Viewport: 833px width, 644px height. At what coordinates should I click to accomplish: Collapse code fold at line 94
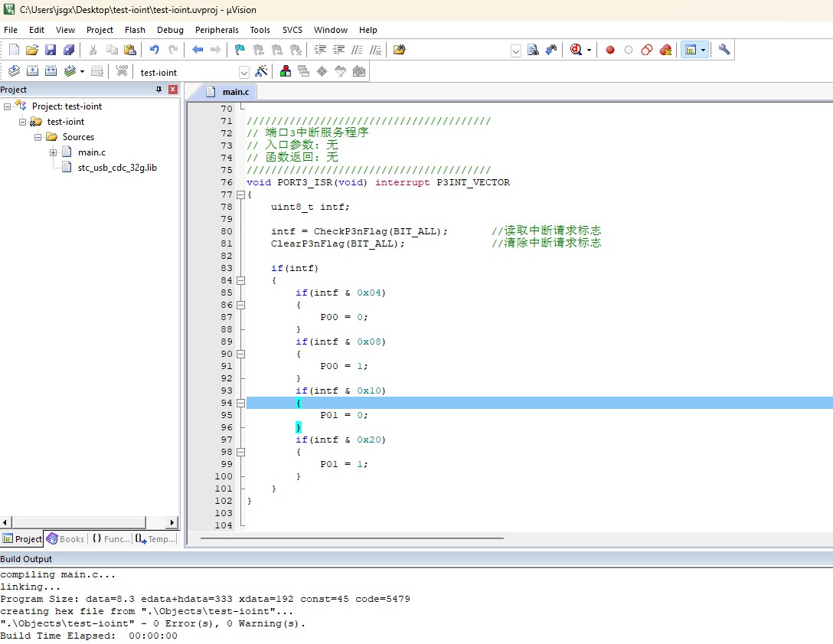[x=240, y=403]
